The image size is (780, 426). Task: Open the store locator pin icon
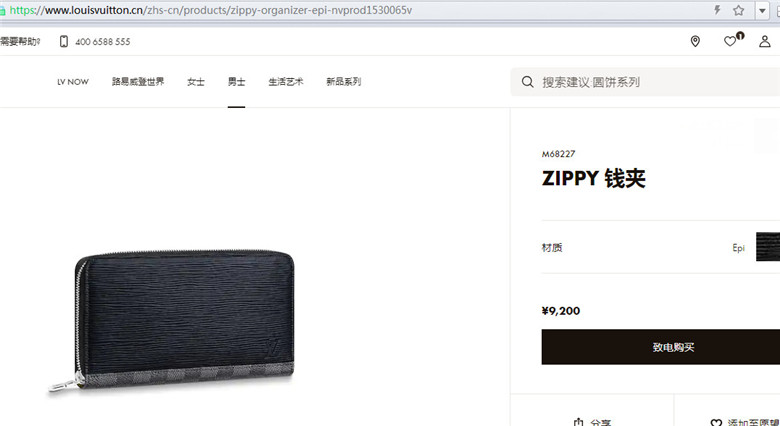tap(695, 41)
